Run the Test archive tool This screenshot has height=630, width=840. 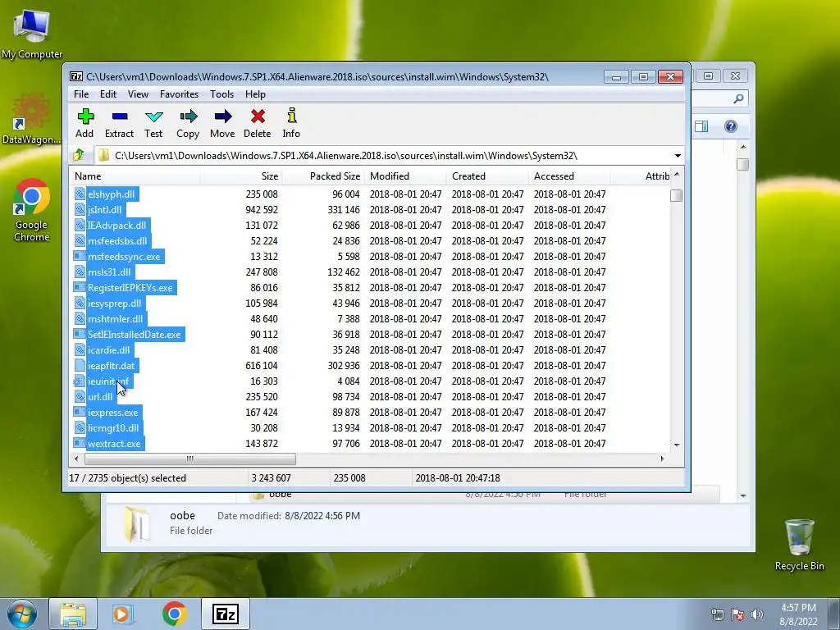coord(153,116)
